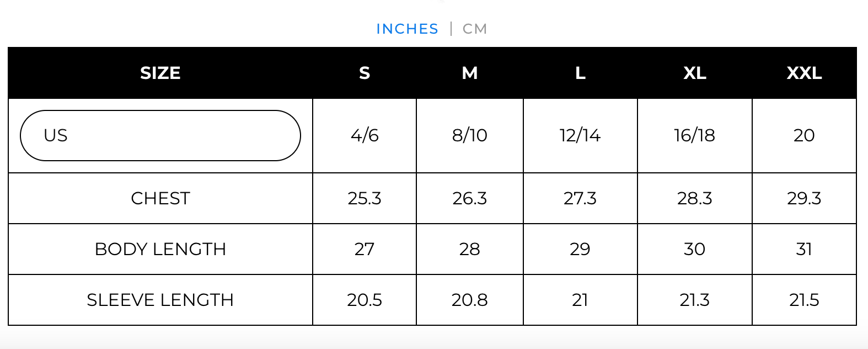Click body length value 30 for XL

(694, 249)
